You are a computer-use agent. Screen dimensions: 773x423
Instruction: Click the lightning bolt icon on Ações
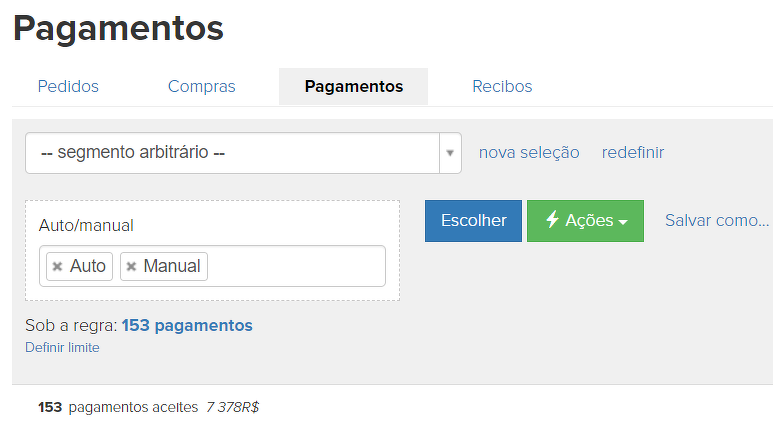click(551, 220)
